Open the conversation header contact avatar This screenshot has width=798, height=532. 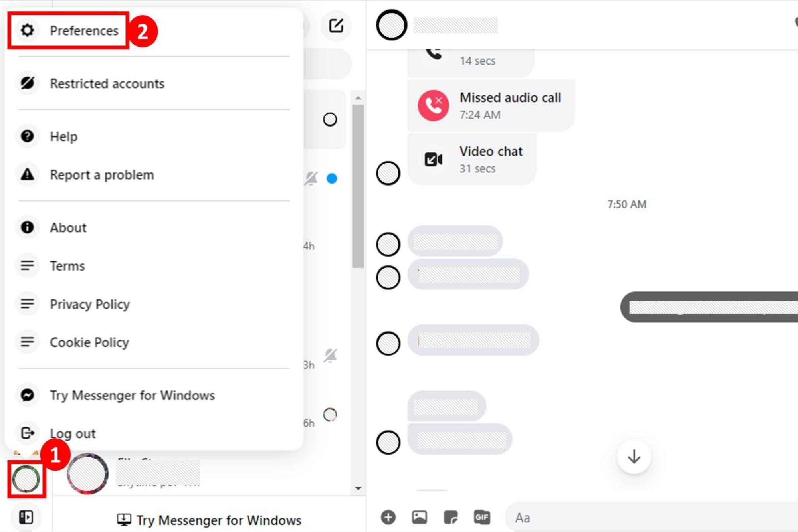392,25
